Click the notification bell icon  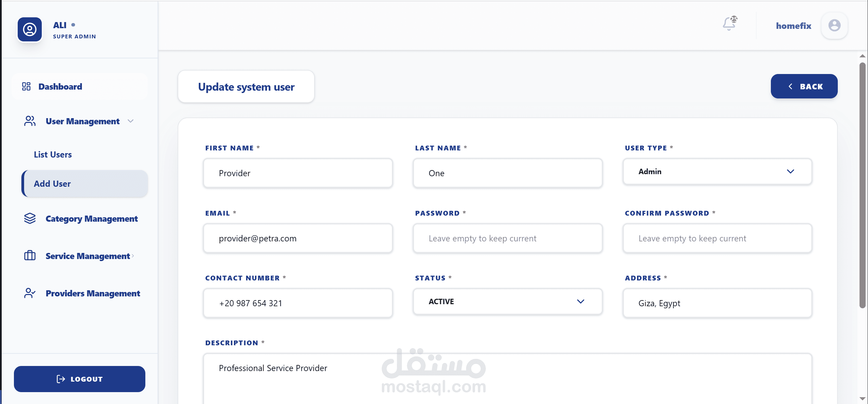(729, 24)
